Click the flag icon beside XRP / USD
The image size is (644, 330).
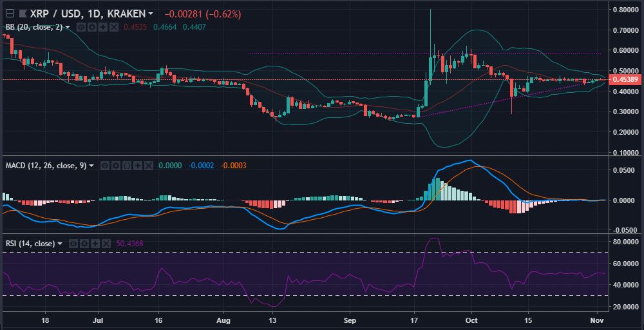point(23,14)
